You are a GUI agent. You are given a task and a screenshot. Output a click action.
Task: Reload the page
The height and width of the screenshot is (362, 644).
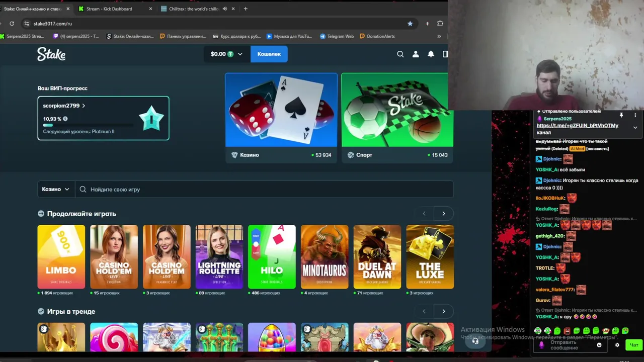[12, 24]
